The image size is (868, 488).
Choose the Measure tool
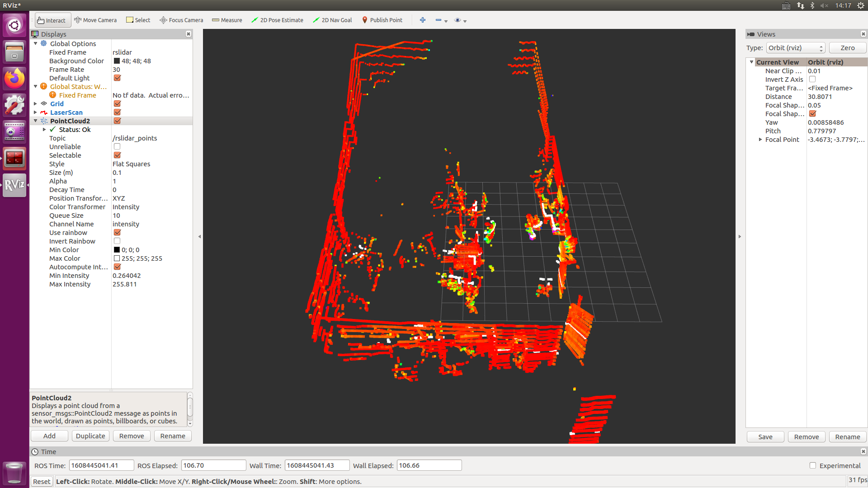pos(227,20)
